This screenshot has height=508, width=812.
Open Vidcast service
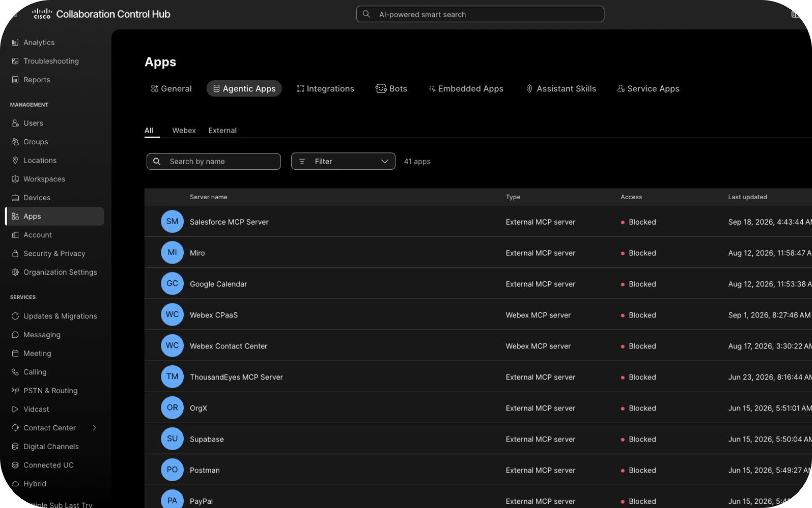tap(31, 409)
